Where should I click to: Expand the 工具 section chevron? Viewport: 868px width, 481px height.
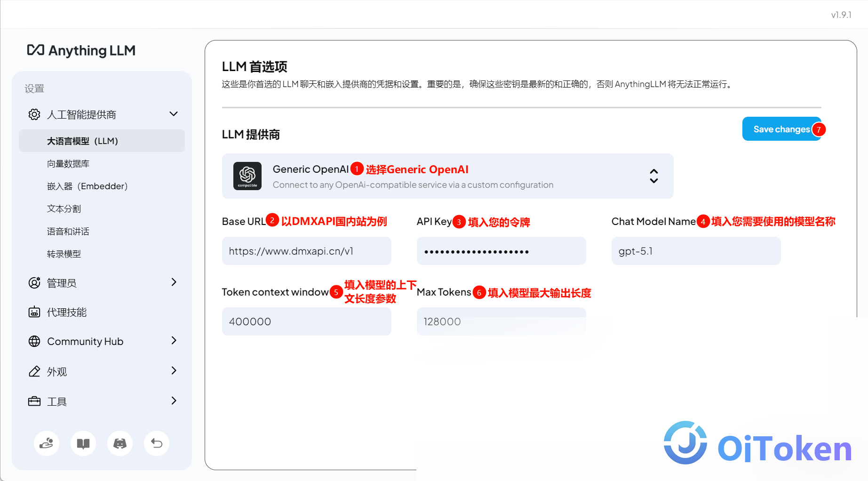174,401
